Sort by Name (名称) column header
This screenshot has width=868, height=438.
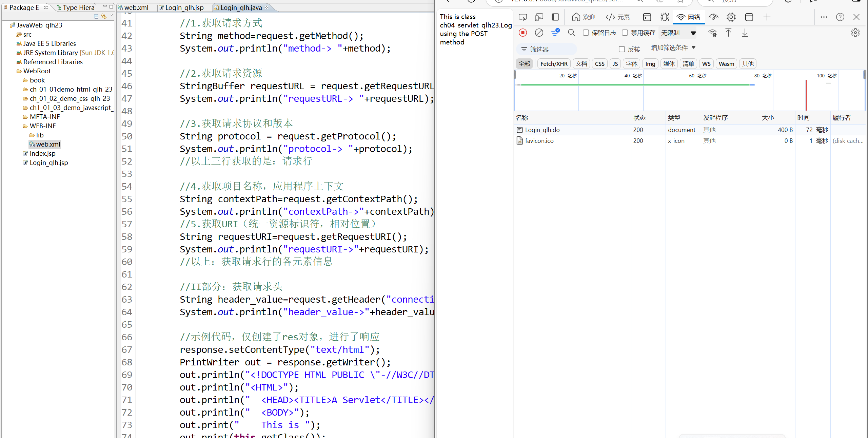click(573, 118)
